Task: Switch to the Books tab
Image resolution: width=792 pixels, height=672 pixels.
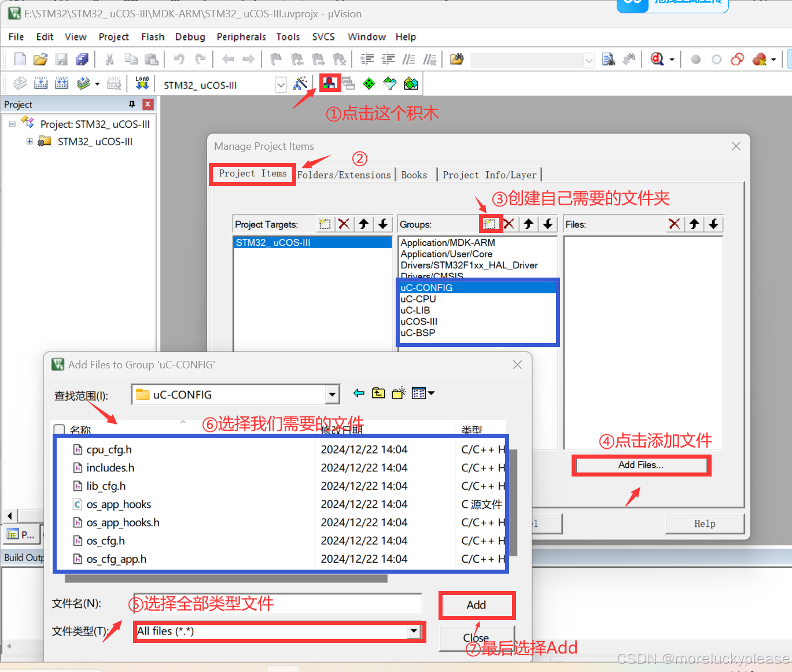Action: pyautogui.click(x=414, y=175)
